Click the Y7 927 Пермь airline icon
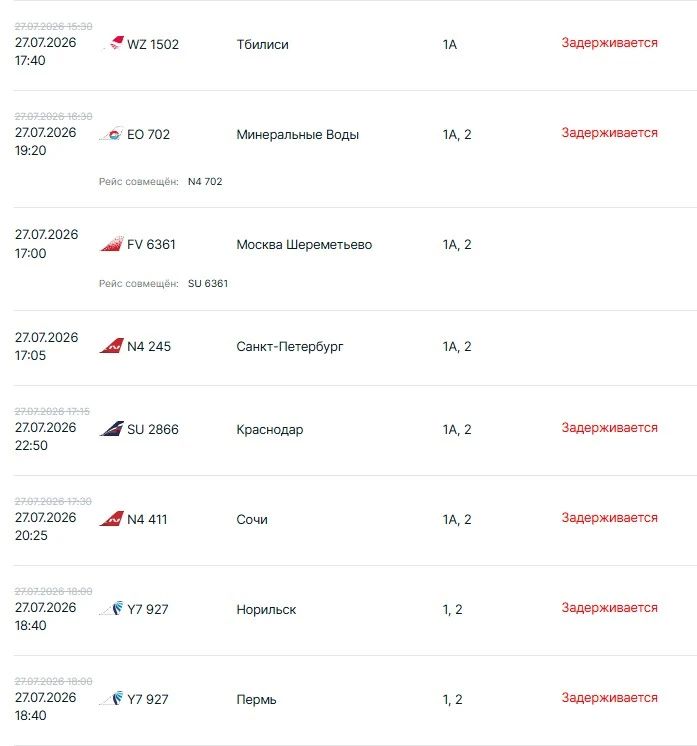The width and height of the screenshot is (697, 746). point(111,698)
